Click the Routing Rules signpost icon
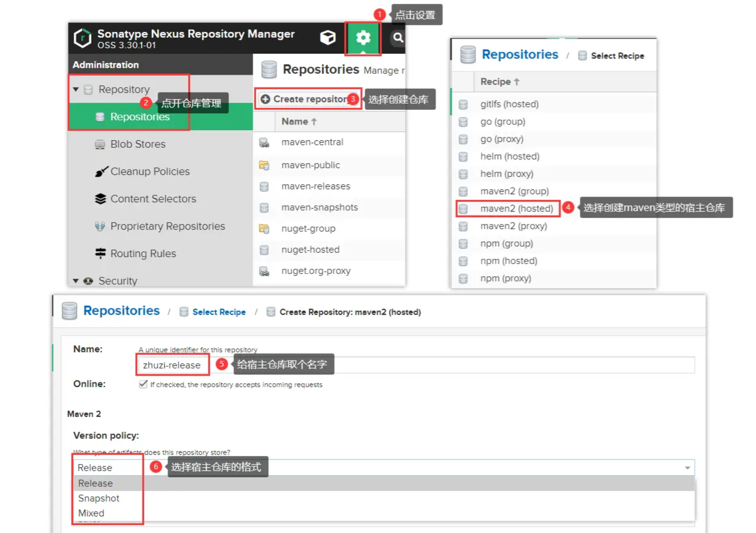 pyautogui.click(x=100, y=253)
